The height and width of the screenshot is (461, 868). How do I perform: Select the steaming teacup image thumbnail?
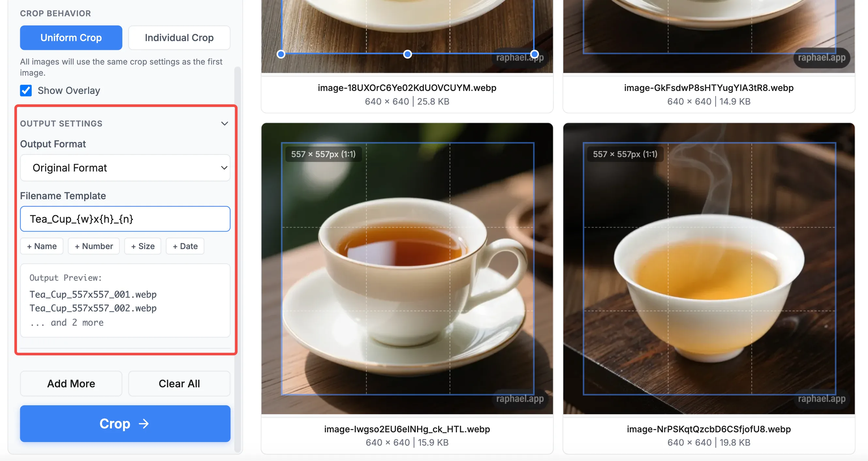coord(709,269)
